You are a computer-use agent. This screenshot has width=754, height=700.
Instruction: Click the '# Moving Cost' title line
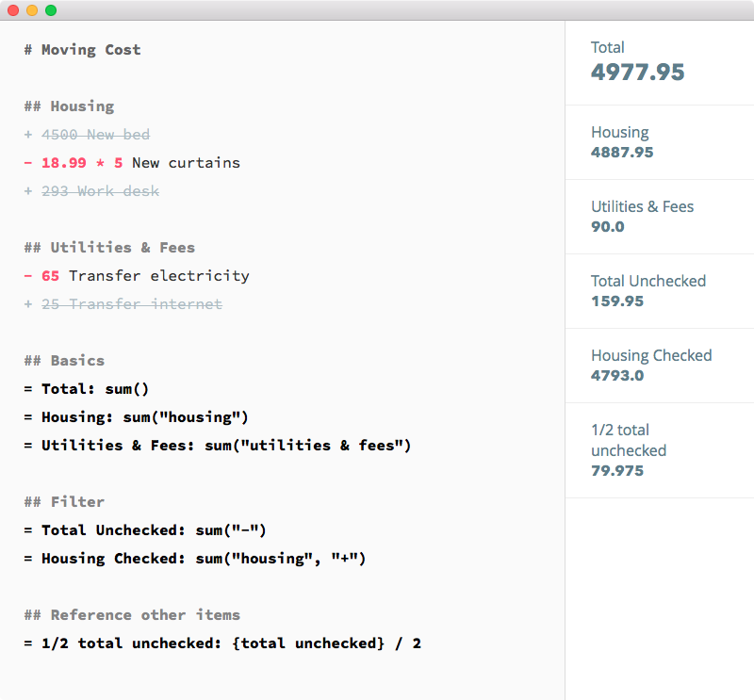(x=83, y=50)
